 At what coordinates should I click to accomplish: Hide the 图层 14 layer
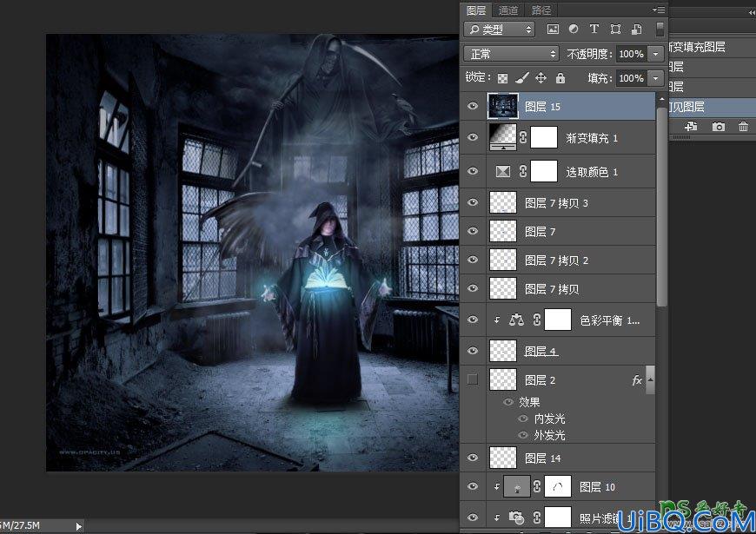[x=473, y=458]
